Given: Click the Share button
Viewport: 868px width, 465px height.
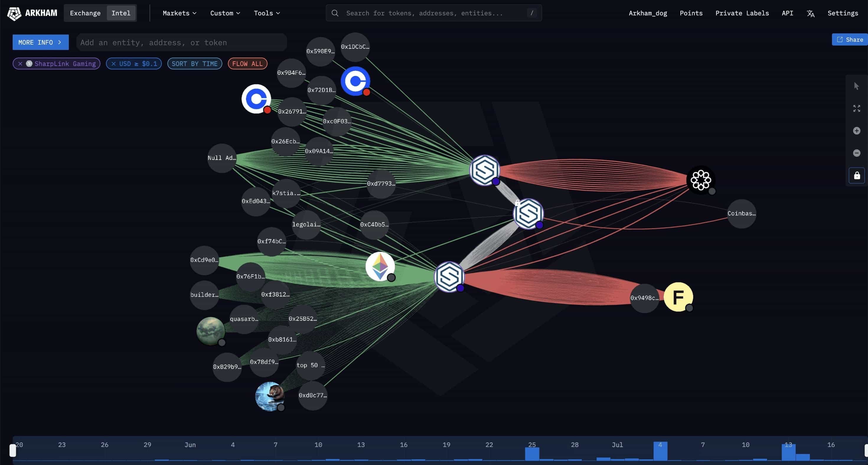Looking at the screenshot, I should 850,40.
